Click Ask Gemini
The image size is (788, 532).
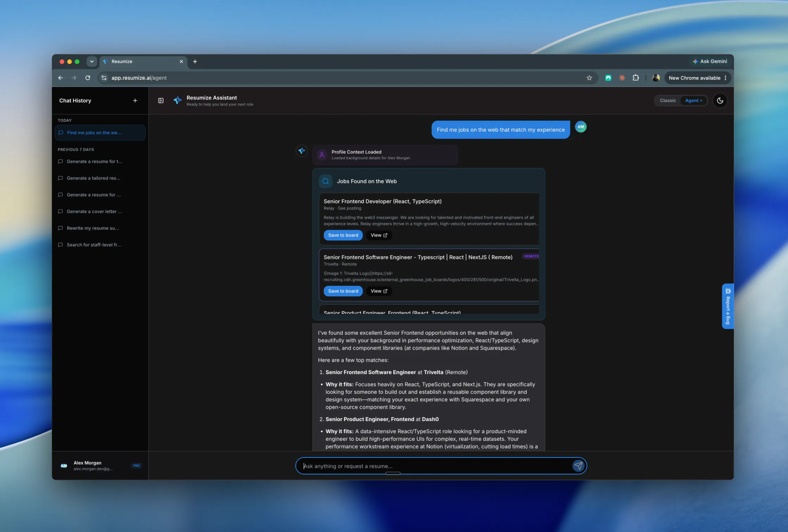tap(710, 62)
